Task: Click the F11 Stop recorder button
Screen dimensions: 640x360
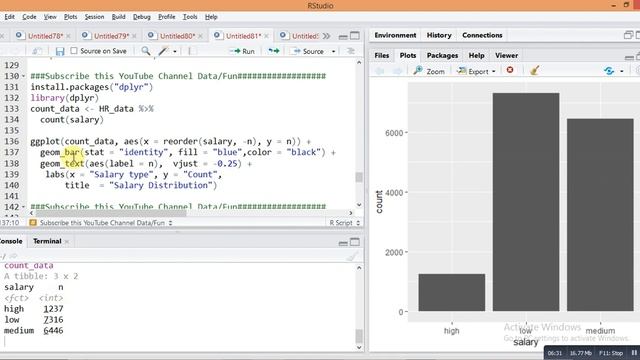Action: tap(611, 353)
